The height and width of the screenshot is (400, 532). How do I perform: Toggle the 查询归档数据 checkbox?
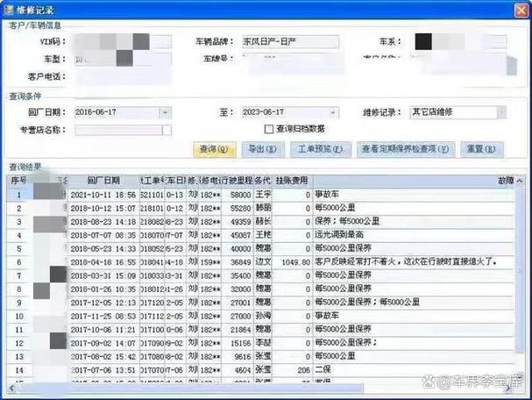pos(269,129)
